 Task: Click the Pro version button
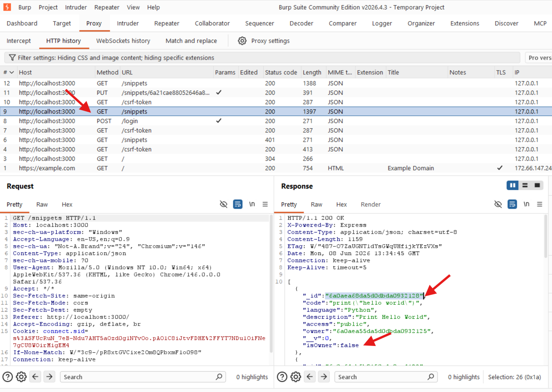click(539, 58)
